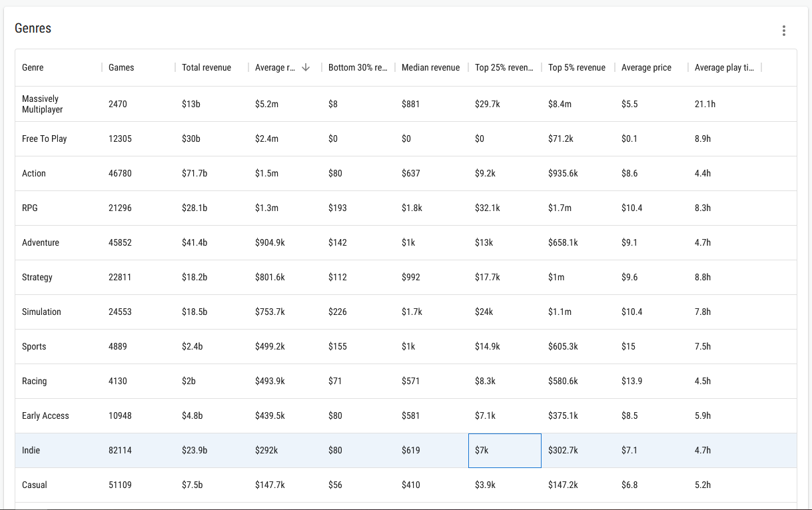Sort table by Genre column header
The image size is (812, 510).
[x=33, y=67]
